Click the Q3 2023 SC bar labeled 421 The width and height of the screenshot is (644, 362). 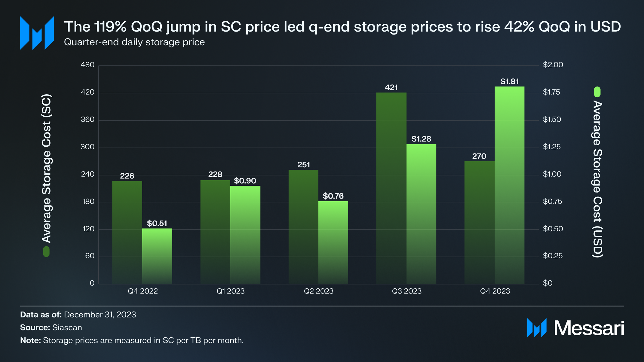391,188
